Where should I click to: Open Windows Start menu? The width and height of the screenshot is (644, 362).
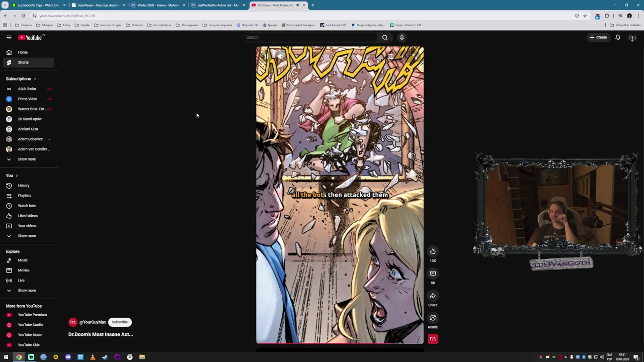click(6, 357)
